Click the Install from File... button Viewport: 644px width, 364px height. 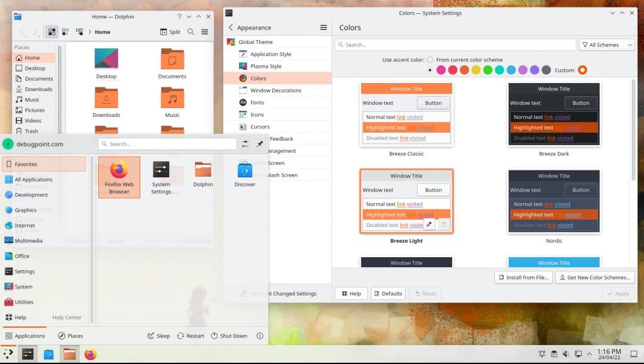point(524,277)
